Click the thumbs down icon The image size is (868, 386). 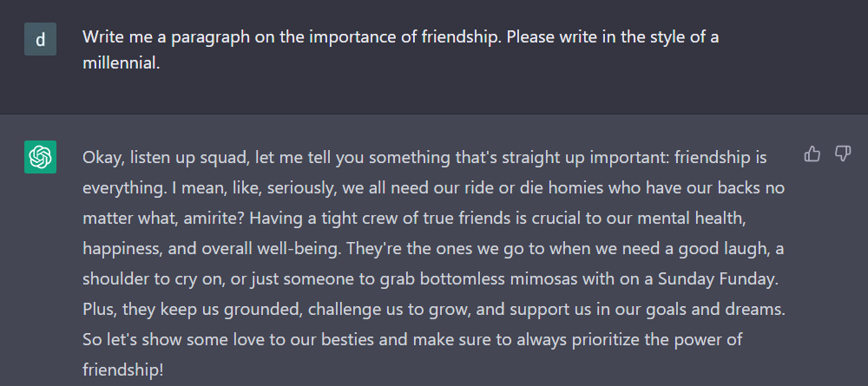click(842, 154)
